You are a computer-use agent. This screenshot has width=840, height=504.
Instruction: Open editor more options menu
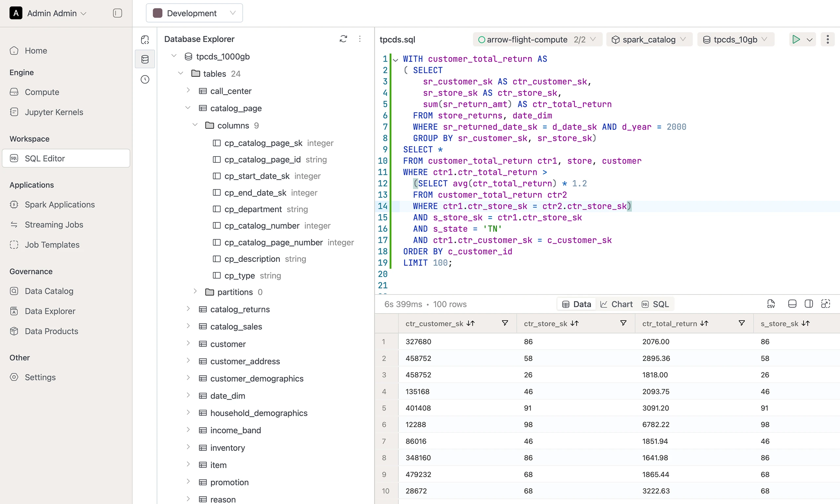pyautogui.click(x=828, y=39)
